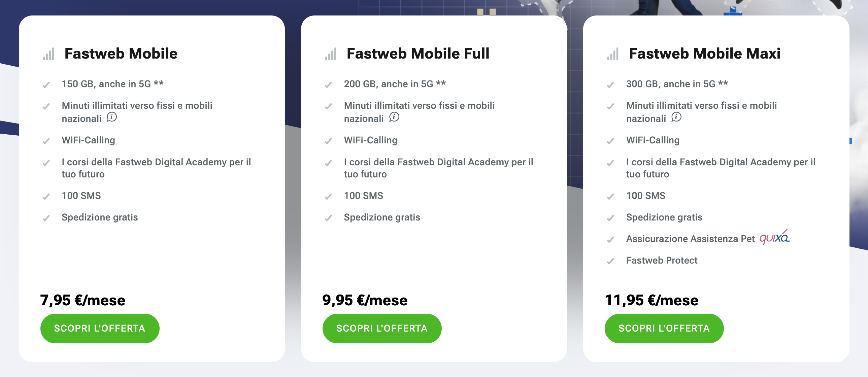Open the Fastweb Mobile Full plan title

418,54
